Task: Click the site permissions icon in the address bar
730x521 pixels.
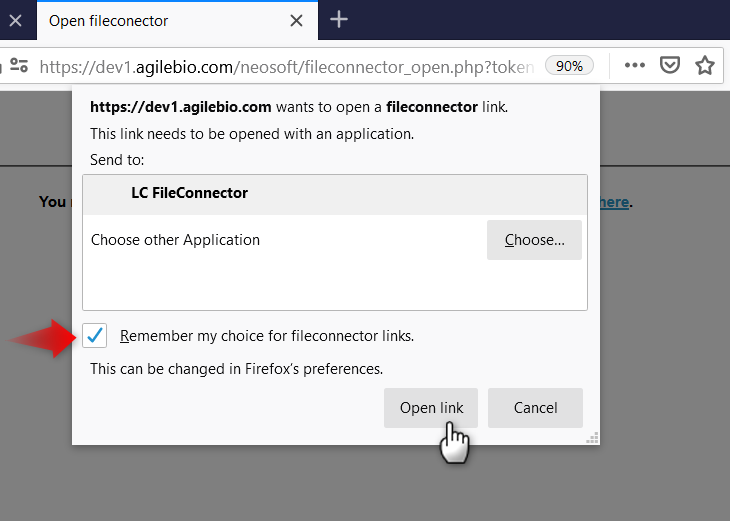Action: click(x=19, y=66)
